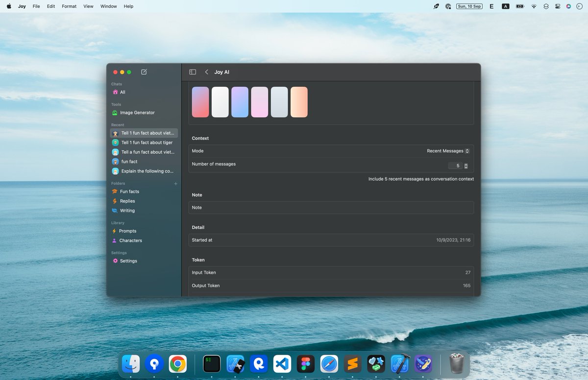Screen dimensions: 588x380
Task: Click the battery charging icon
Action: point(520,6)
